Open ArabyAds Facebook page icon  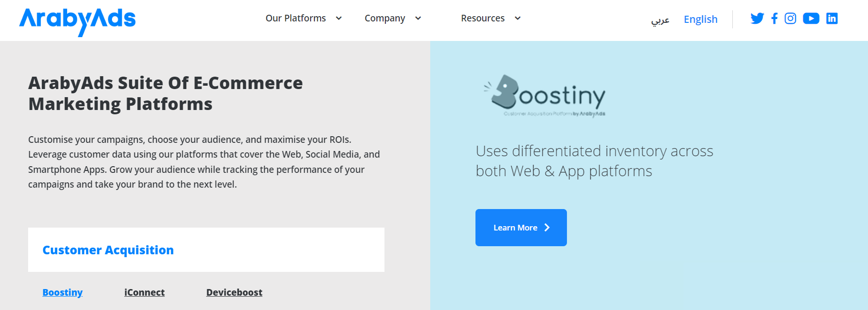pos(774,19)
